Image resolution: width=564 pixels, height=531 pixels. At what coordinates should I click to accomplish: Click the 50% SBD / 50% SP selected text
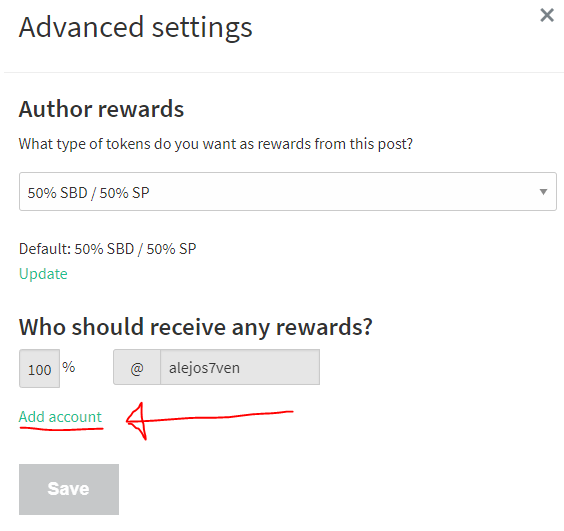88,193
